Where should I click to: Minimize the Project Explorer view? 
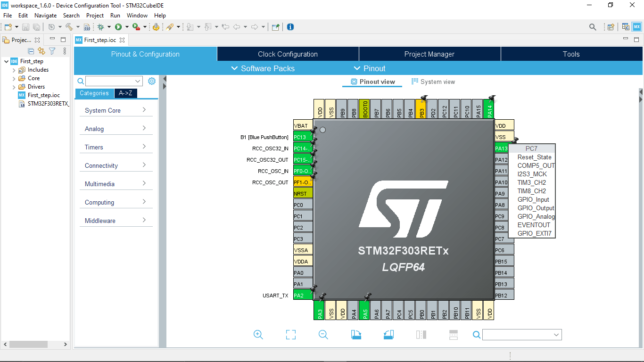[52, 40]
